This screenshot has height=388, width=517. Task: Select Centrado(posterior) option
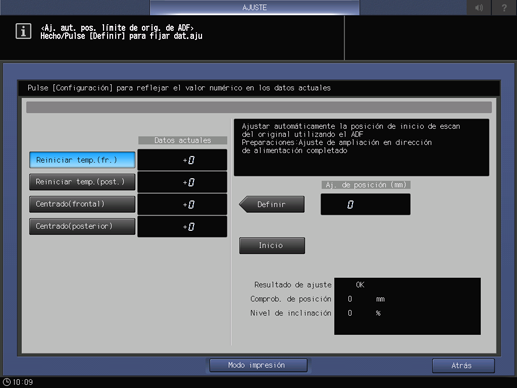82,226
